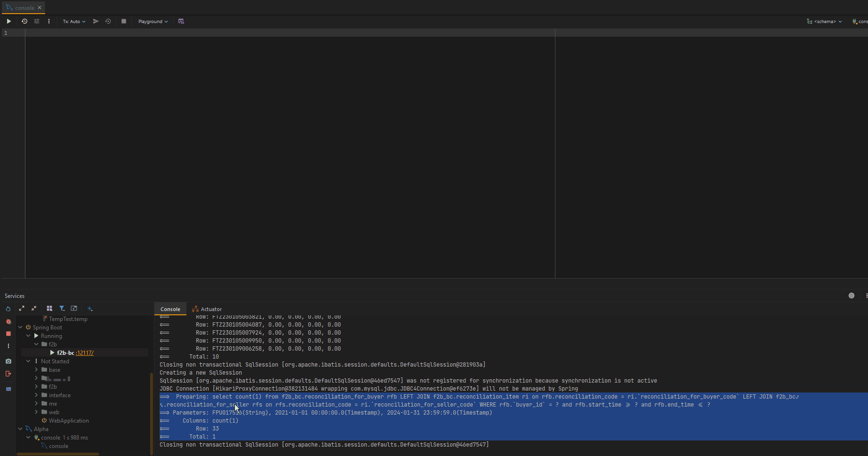
Task: Click log line 'Creating a new SqlSession'
Action: 201,373
